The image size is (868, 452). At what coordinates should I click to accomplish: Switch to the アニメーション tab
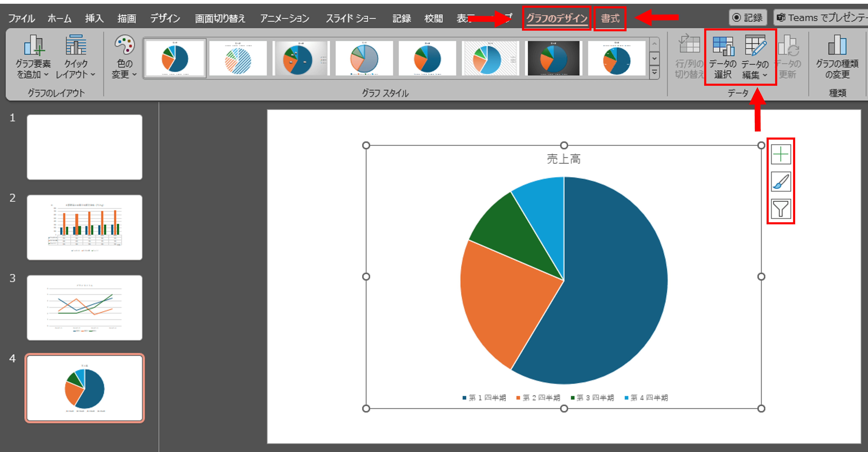285,18
